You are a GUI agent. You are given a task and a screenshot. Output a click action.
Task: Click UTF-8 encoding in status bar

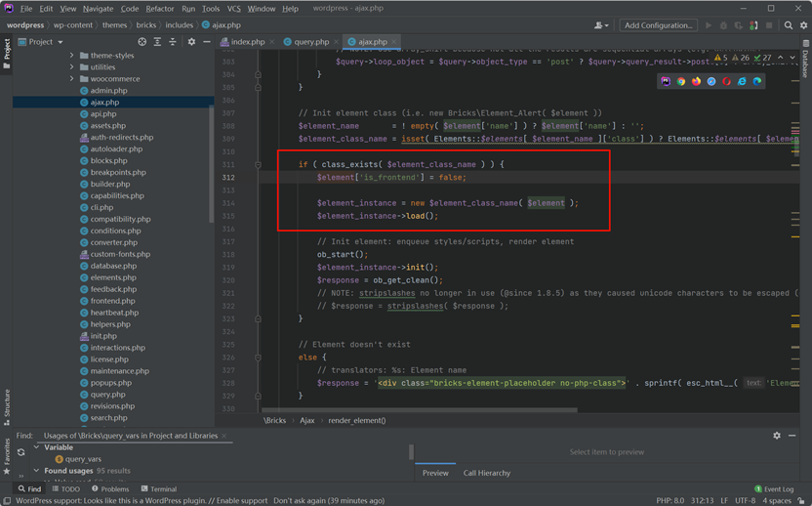[746, 500]
